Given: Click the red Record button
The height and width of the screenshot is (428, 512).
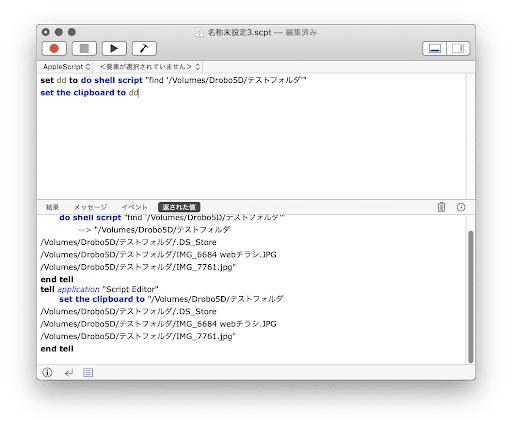Looking at the screenshot, I should 54,49.
